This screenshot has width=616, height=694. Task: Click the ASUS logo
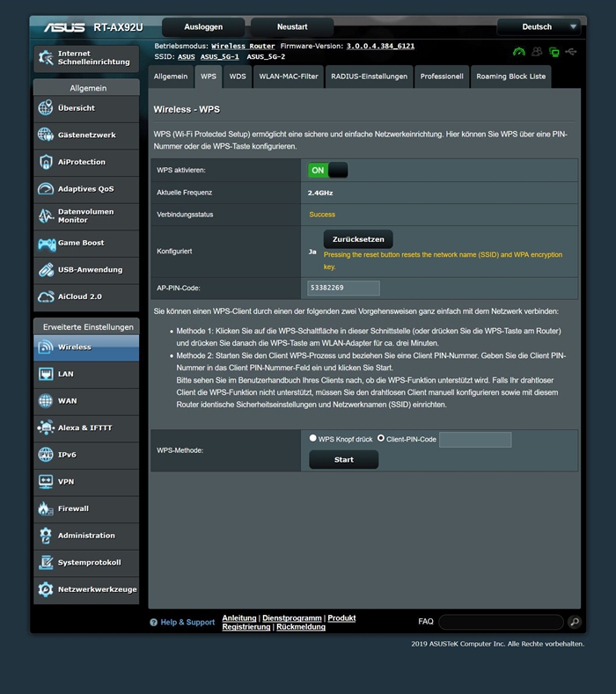pyautogui.click(x=64, y=27)
